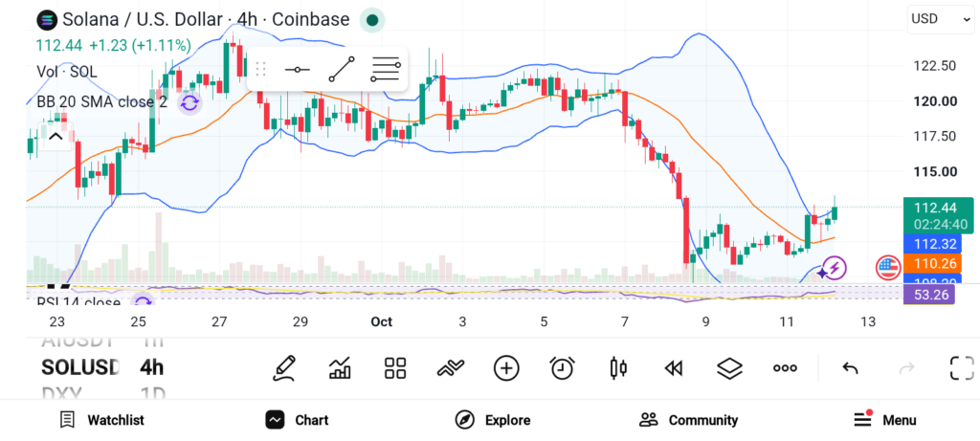Add symbol with the plus circle icon
This screenshot has height=441, width=980.
pos(506,368)
